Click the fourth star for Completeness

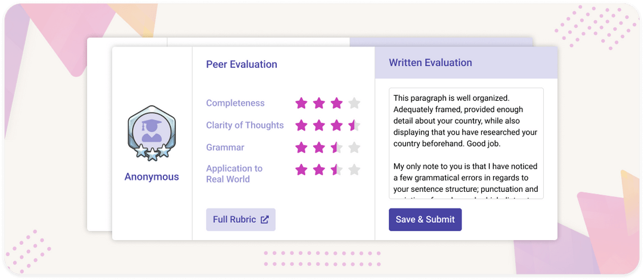point(354,103)
